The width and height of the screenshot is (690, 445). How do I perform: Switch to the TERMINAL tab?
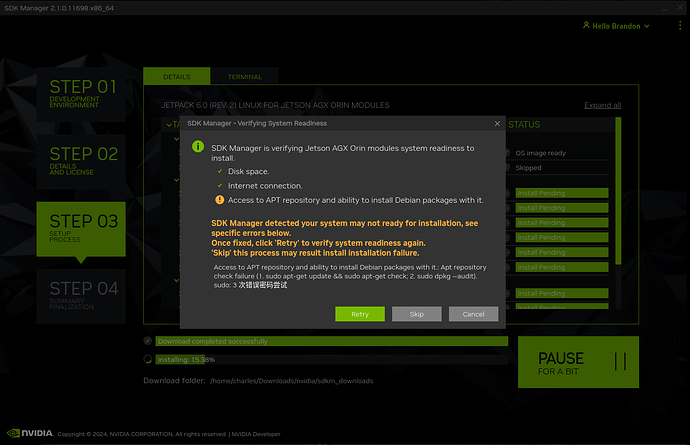(245, 76)
